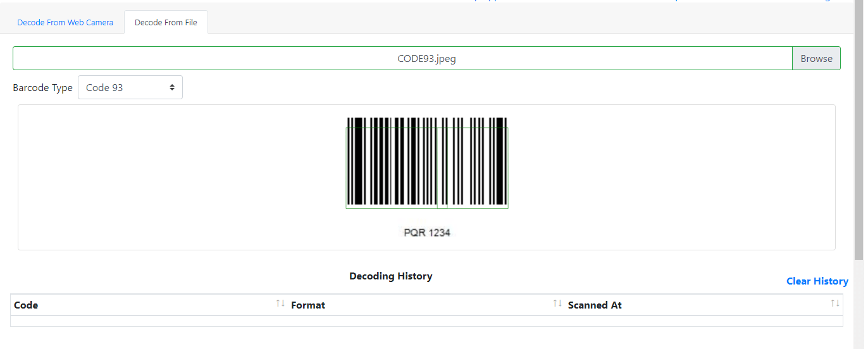Click the PQR 1234 barcode caption
Viewport: 868px width, 349px height.
coord(427,233)
